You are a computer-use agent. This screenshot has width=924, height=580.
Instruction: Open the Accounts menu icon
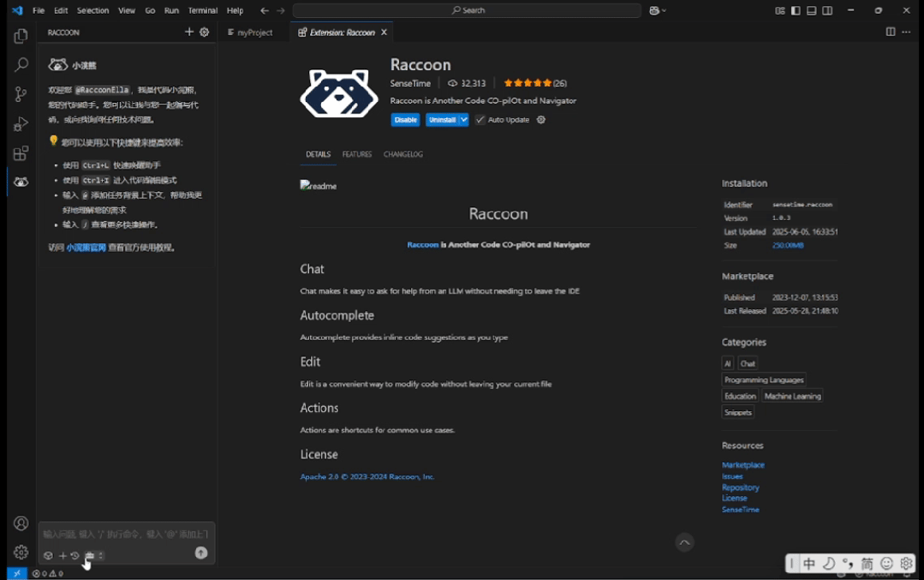21,523
